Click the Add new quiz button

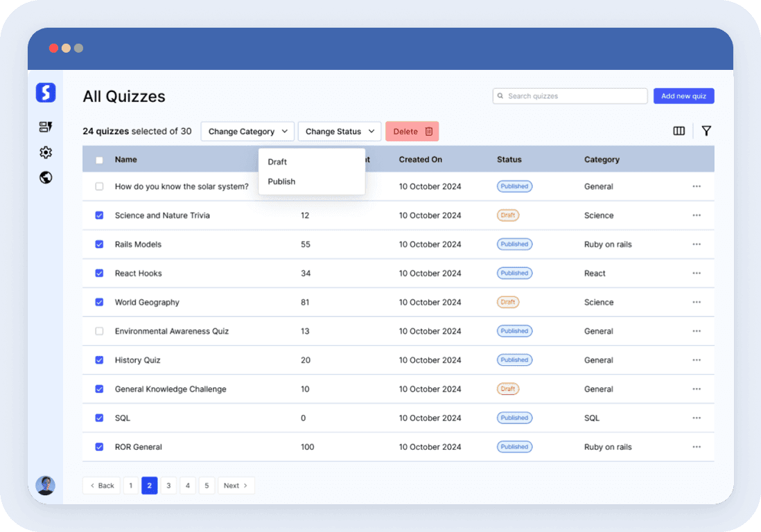click(x=683, y=96)
